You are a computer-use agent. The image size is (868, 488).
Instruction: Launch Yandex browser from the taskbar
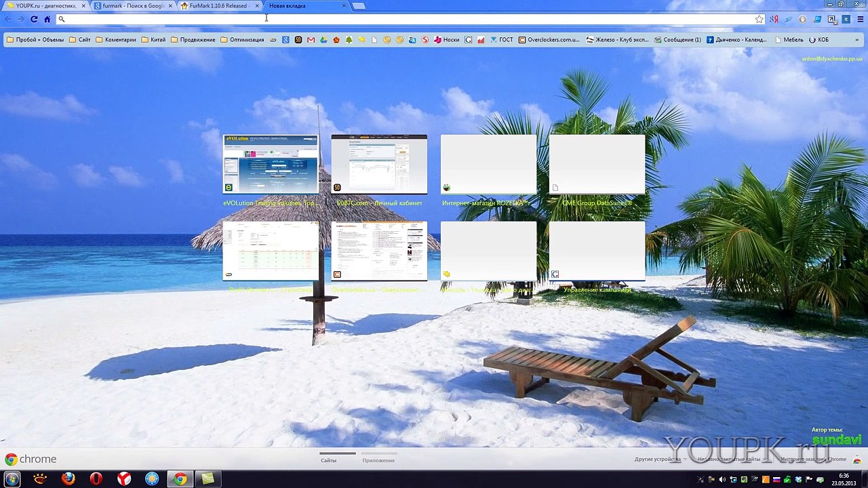124,479
